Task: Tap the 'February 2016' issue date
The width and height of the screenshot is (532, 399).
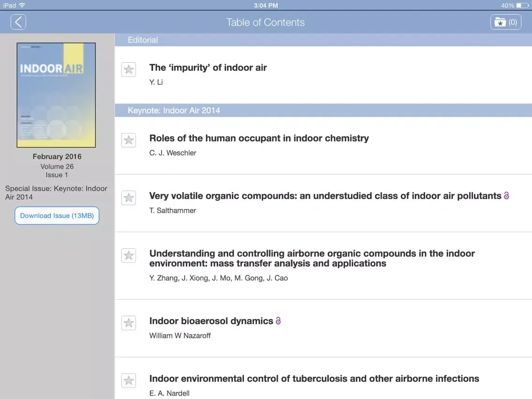Action: pos(57,156)
